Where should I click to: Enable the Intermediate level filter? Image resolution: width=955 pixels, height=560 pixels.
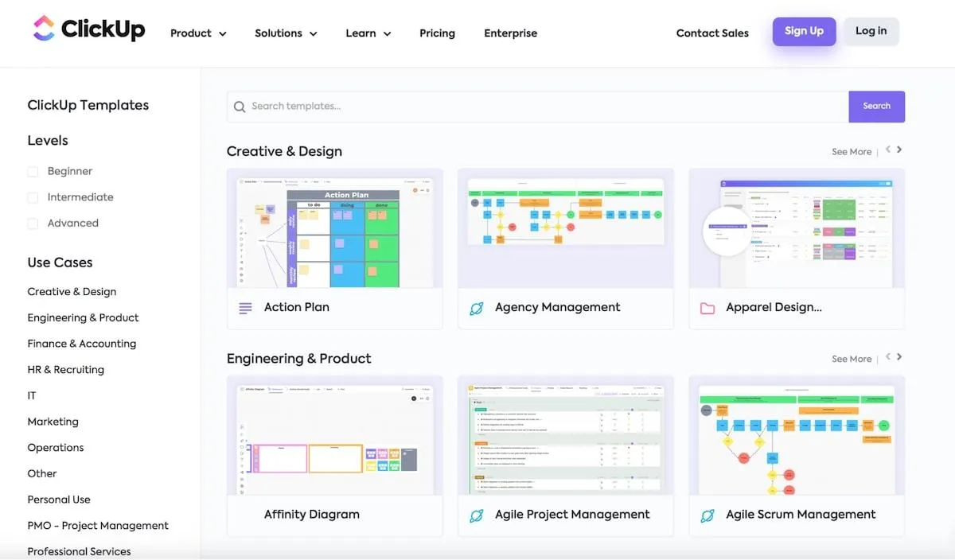point(33,197)
